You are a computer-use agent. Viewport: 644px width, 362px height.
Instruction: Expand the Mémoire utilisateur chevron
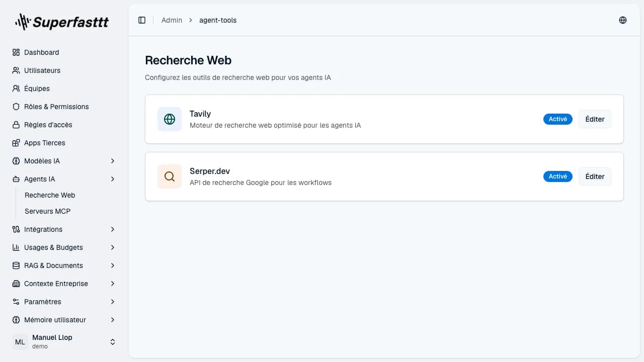click(113, 320)
